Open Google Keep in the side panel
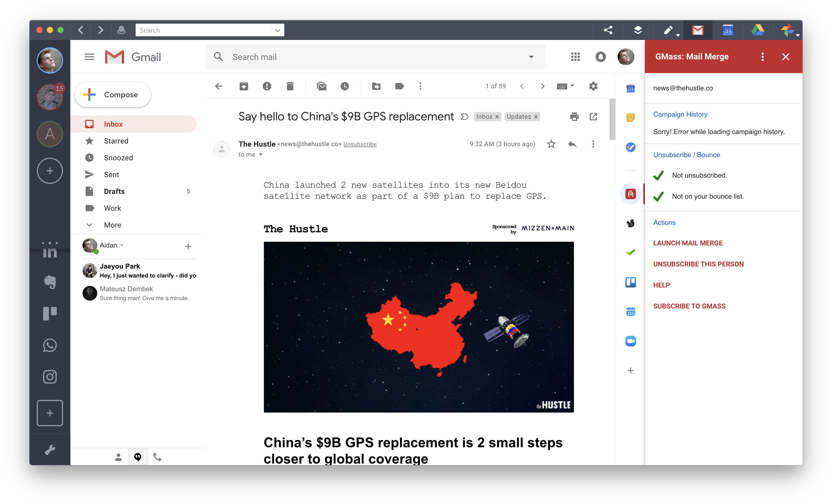The height and width of the screenshot is (504, 832). (x=630, y=118)
